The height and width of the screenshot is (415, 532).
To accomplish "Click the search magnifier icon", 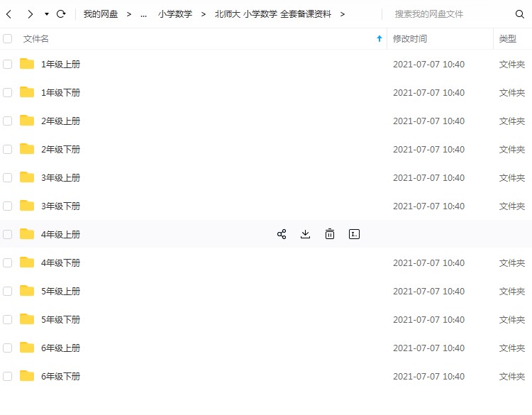I will 519,14.
